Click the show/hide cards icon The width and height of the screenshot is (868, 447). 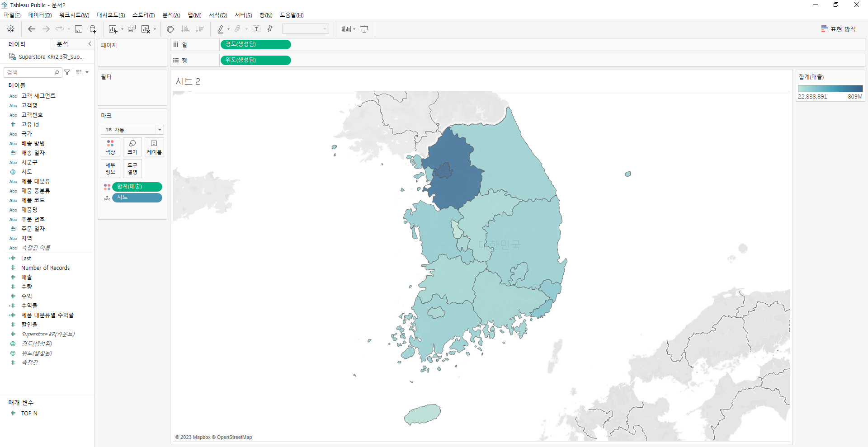point(346,29)
